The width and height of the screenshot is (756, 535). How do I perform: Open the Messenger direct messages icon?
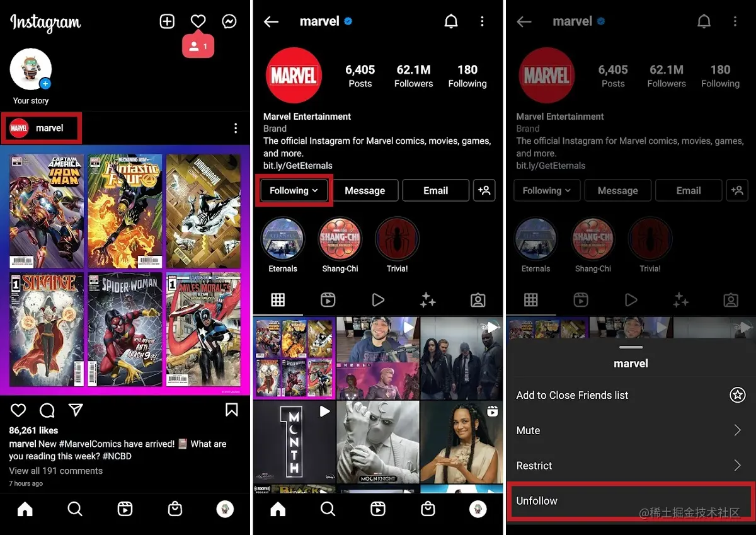coord(230,22)
